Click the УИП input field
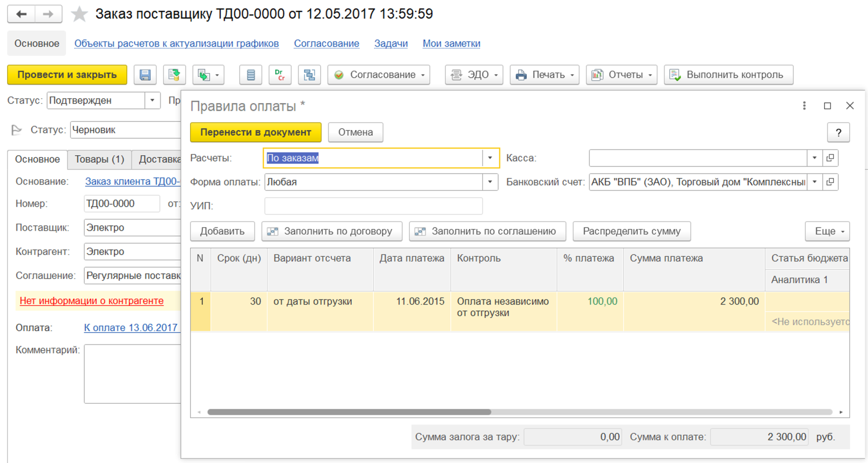This screenshot has height=463, width=868. click(x=373, y=206)
